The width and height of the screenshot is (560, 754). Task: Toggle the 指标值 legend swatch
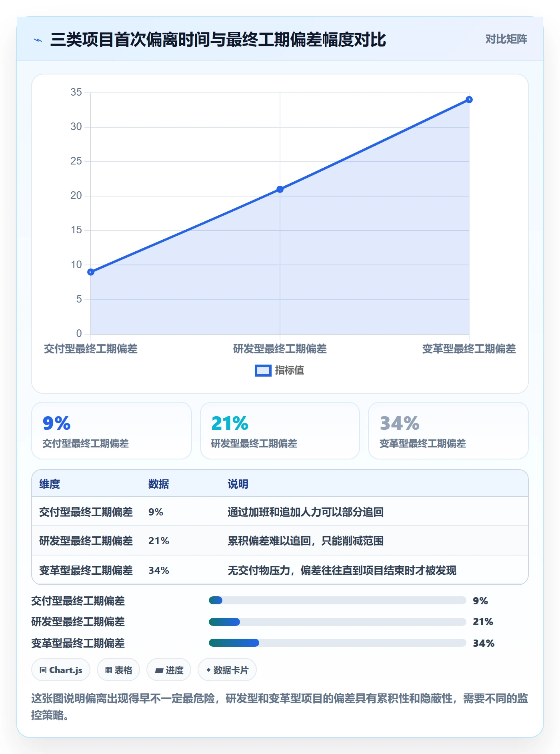point(263,371)
